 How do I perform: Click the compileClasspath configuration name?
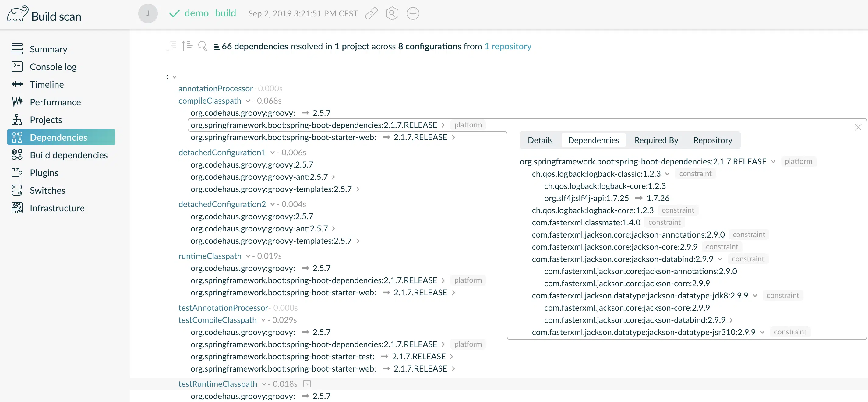(210, 100)
